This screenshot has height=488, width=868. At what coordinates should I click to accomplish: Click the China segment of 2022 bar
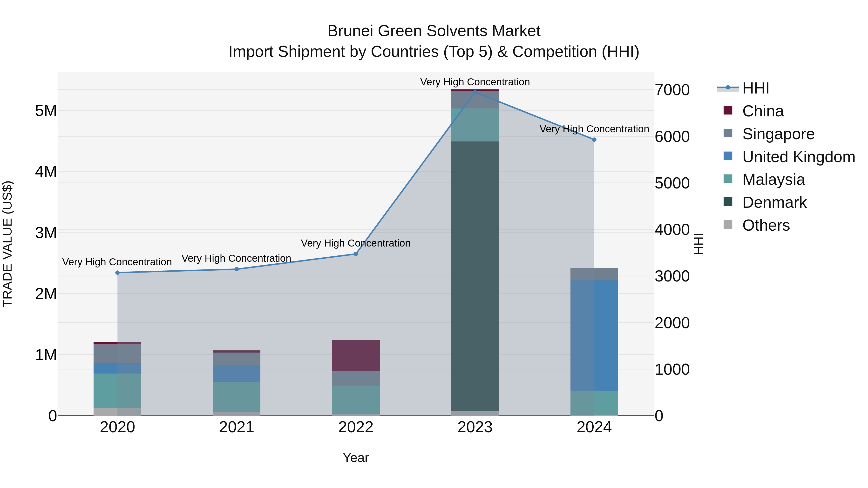pos(356,356)
